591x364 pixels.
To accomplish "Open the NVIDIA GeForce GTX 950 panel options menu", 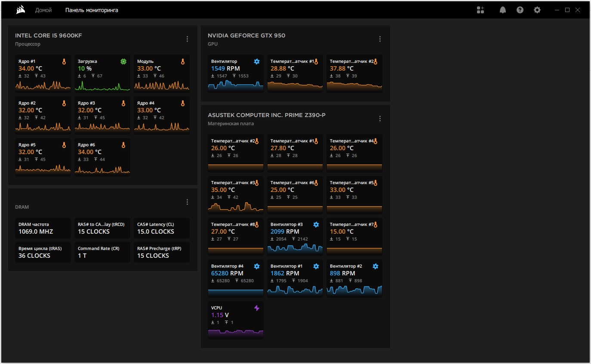I will [380, 39].
